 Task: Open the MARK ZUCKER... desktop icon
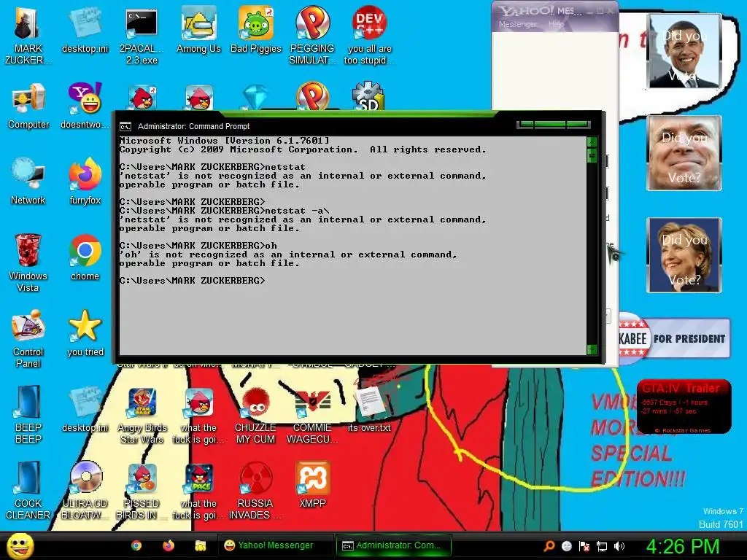coord(28,36)
